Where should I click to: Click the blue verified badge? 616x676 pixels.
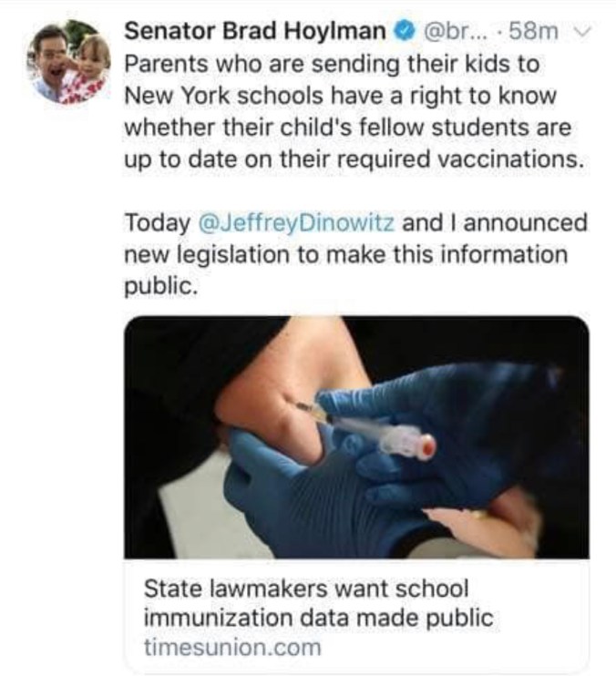(x=403, y=32)
